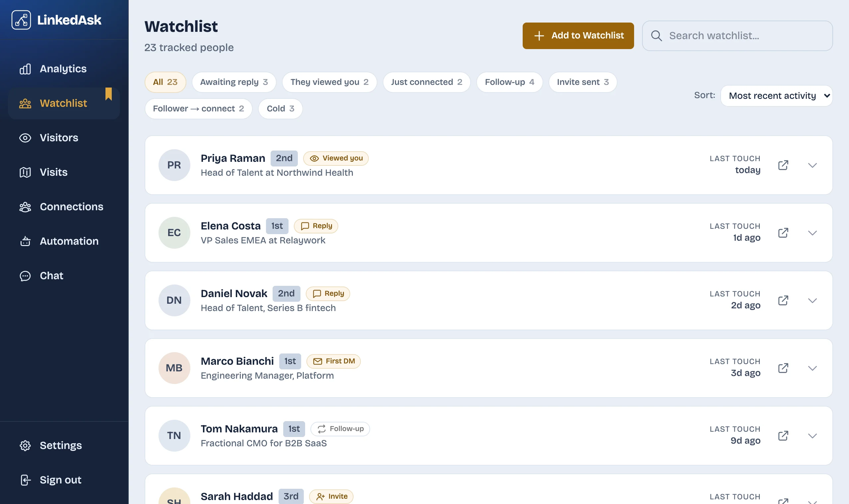Open the Automation page
The image size is (849, 504).
coord(64,241)
